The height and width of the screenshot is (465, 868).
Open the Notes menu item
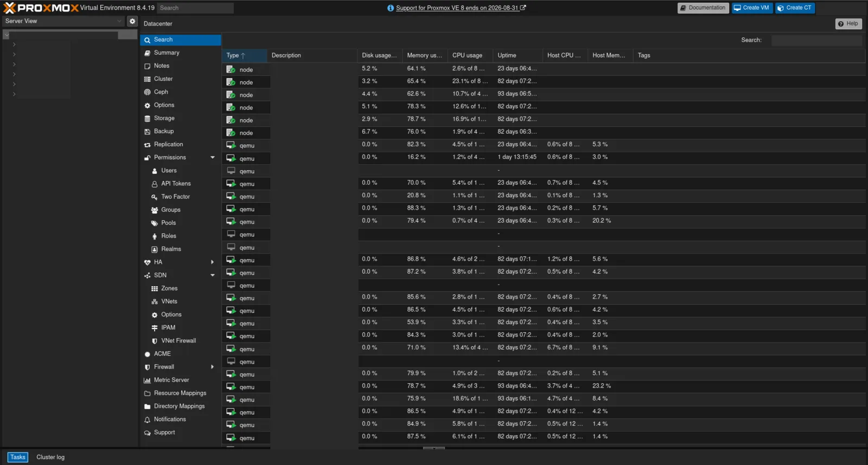click(181, 66)
